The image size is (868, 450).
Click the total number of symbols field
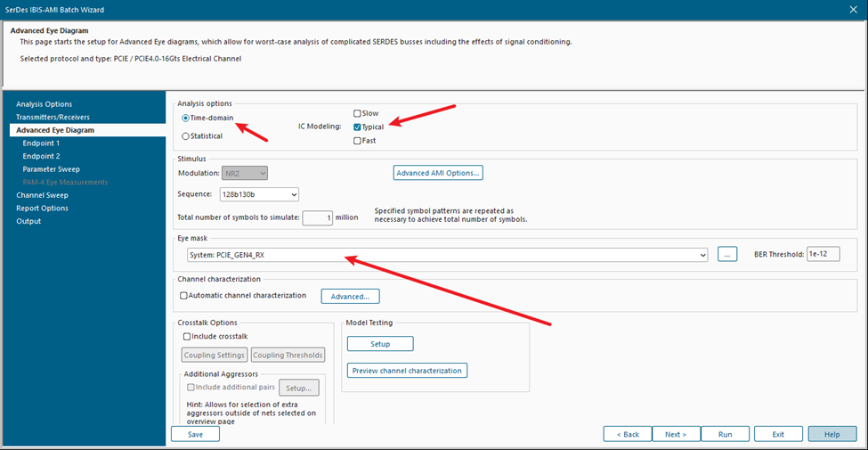click(x=316, y=217)
